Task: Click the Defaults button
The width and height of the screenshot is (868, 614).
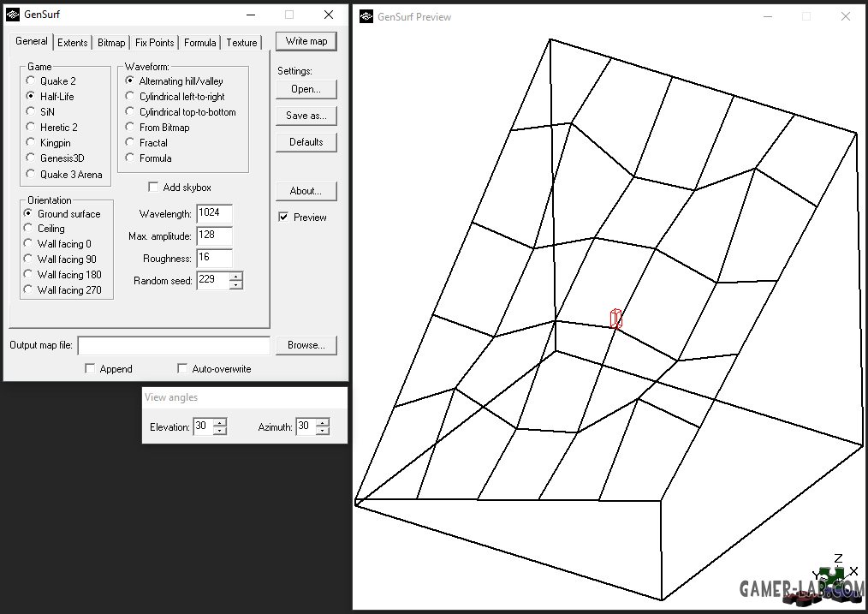Action: 306,142
